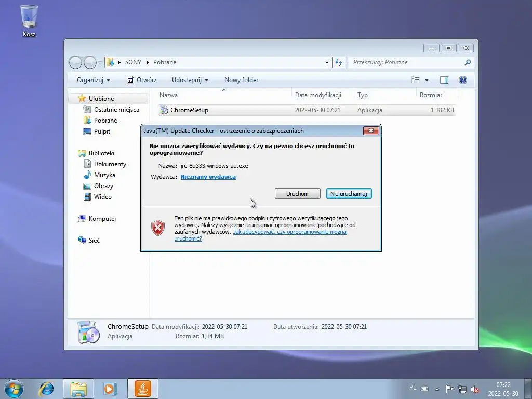Toggle the preview pane icon
Viewport: 532px width, 399px height.
444,79
